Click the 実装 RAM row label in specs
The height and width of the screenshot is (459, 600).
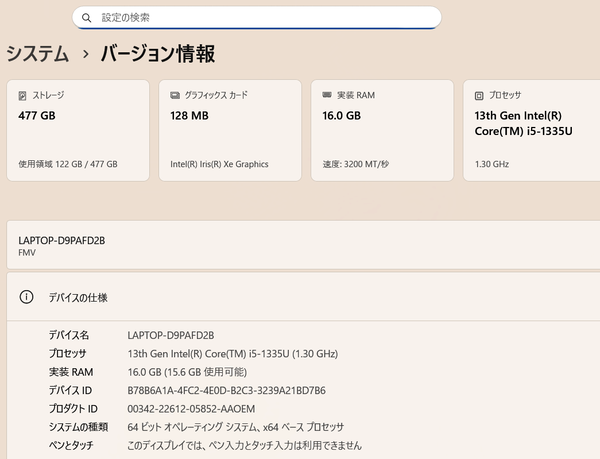point(71,372)
